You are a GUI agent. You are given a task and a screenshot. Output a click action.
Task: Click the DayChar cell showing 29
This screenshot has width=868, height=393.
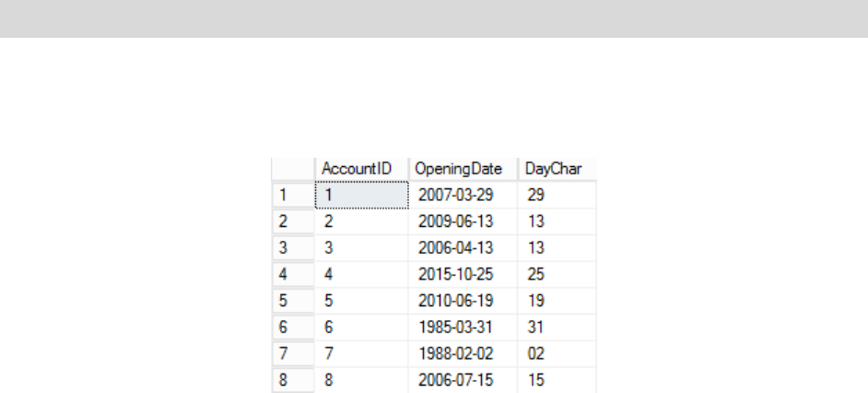coord(557,195)
